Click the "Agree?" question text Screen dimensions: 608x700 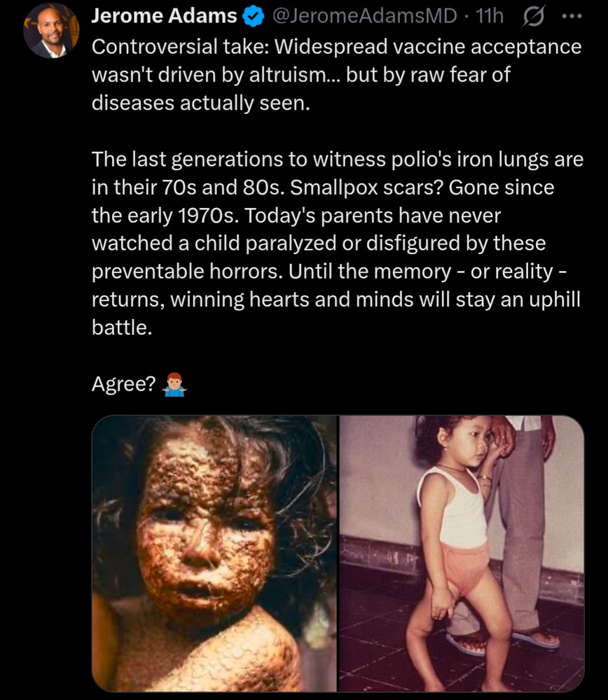tap(124, 384)
